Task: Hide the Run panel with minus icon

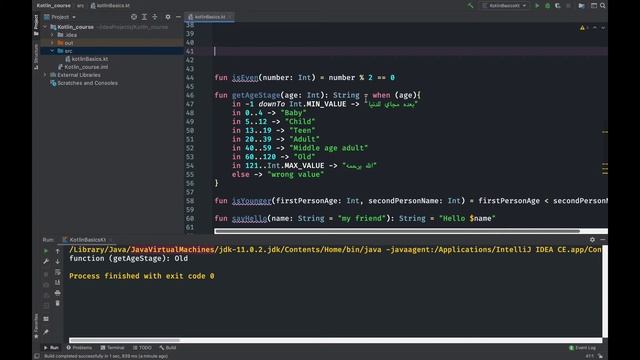Action: [x=602, y=240]
